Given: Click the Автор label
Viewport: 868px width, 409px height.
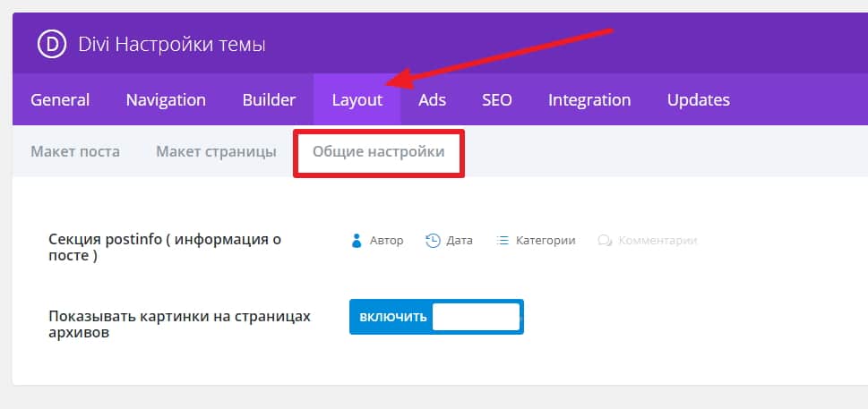Looking at the screenshot, I should (x=386, y=241).
